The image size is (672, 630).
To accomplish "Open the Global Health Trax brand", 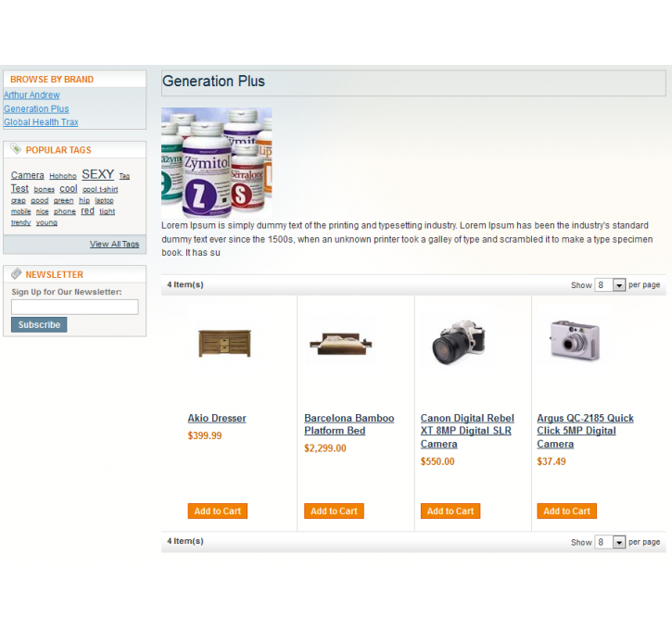I will [41, 122].
